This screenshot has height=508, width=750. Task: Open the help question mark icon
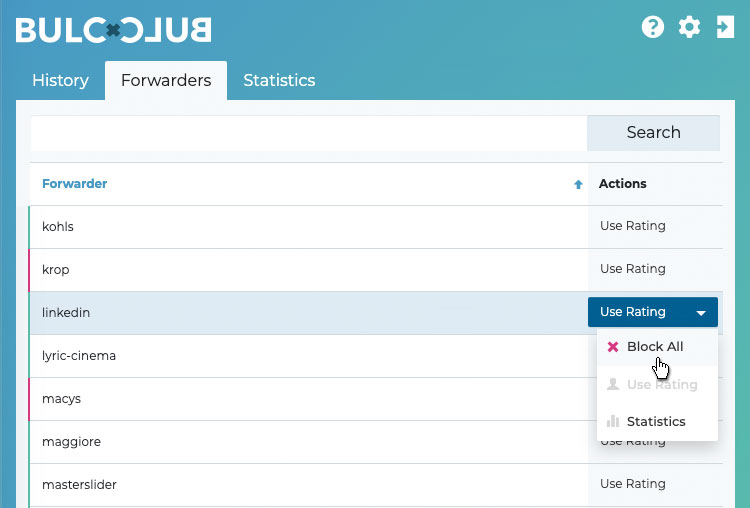point(653,27)
